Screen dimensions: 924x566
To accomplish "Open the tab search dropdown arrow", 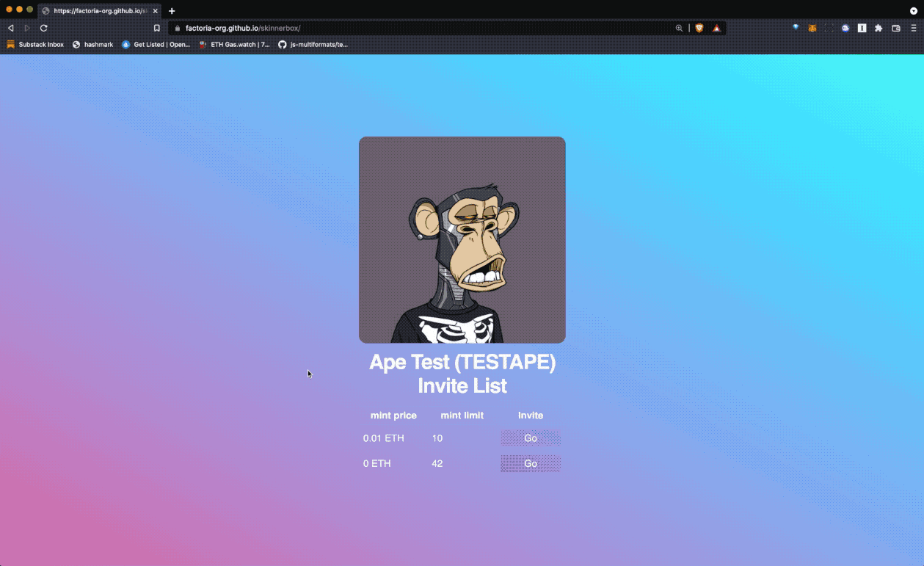I will pyautogui.click(x=914, y=10).
